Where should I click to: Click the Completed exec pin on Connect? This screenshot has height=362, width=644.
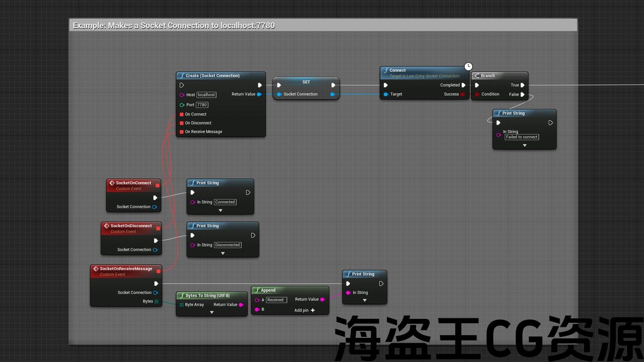coord(463,85)
